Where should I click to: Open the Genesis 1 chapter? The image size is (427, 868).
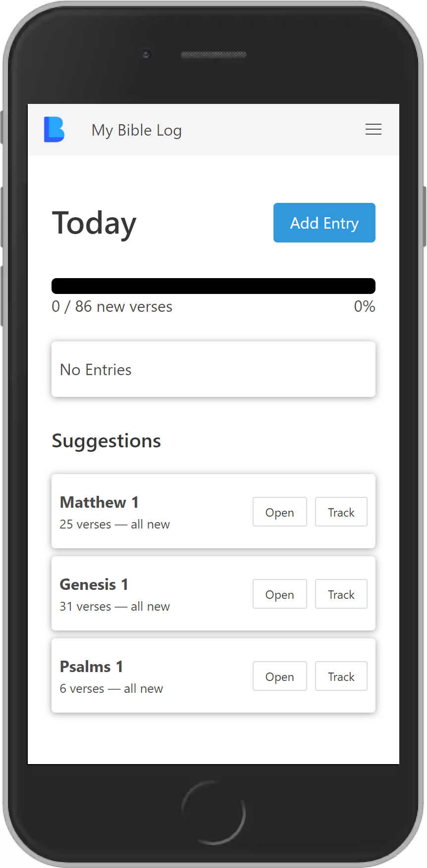279,594
